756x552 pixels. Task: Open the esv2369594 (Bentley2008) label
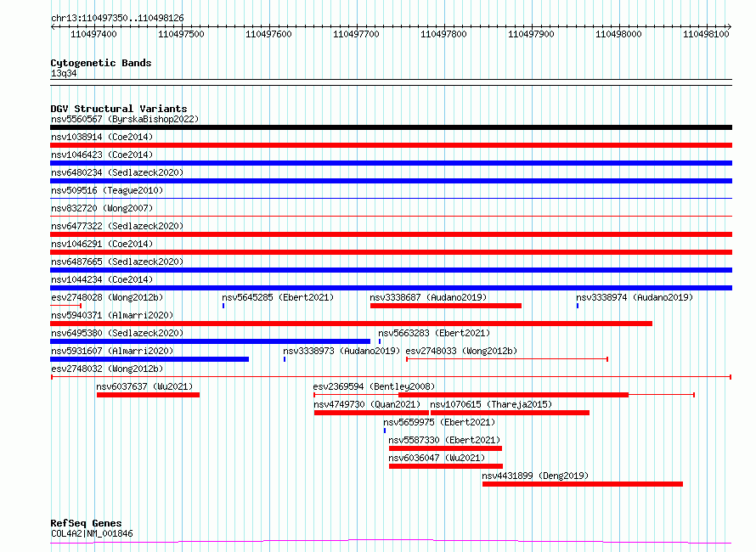point(374,386)
